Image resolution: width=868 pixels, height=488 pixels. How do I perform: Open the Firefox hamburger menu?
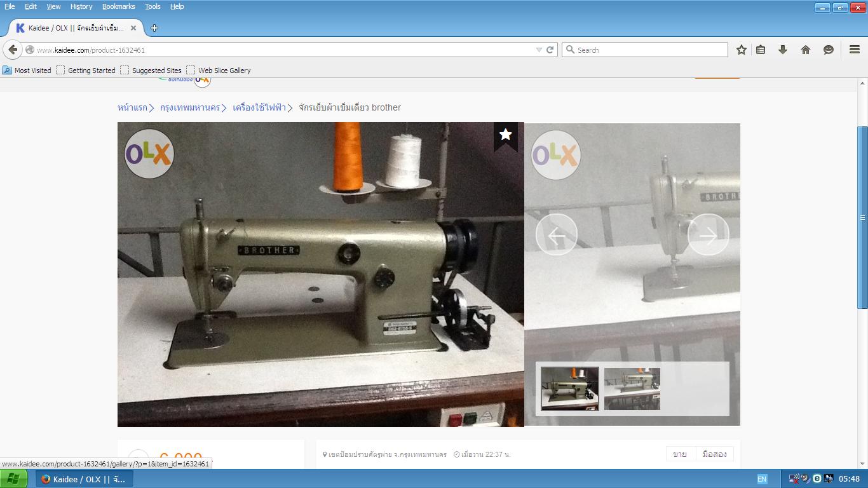(x=855, y=50)
